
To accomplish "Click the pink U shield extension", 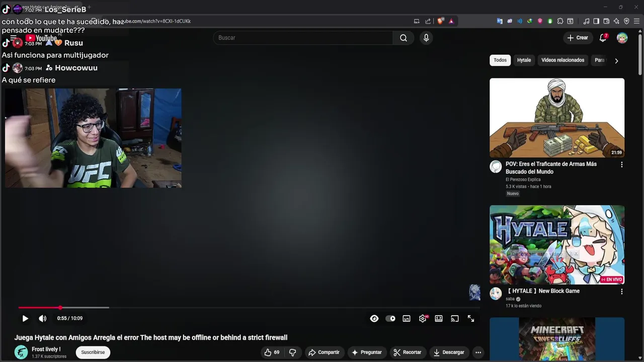I will pos(540,21).
